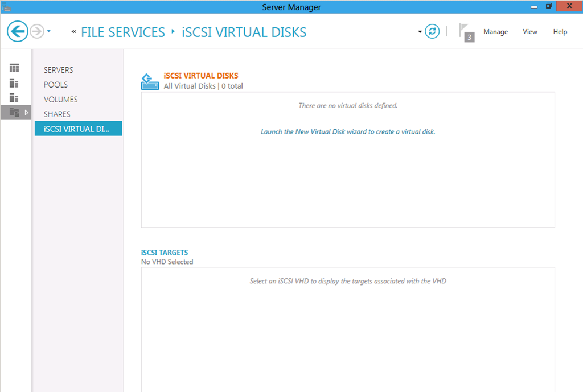Expand the File and Storage Services arrow

coord(26,112)
